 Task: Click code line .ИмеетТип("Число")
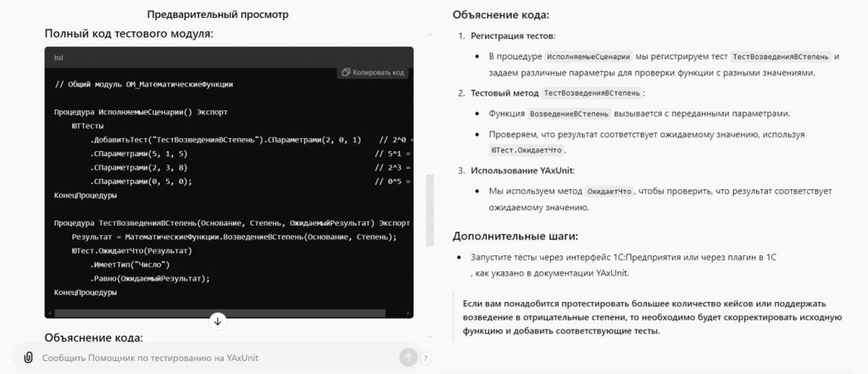(x=130, y=265)
